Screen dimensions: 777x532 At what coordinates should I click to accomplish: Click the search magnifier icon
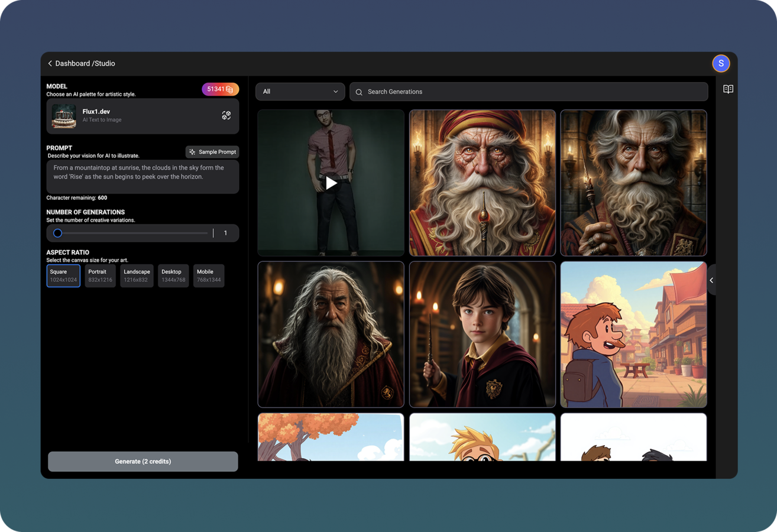point(359,92)
